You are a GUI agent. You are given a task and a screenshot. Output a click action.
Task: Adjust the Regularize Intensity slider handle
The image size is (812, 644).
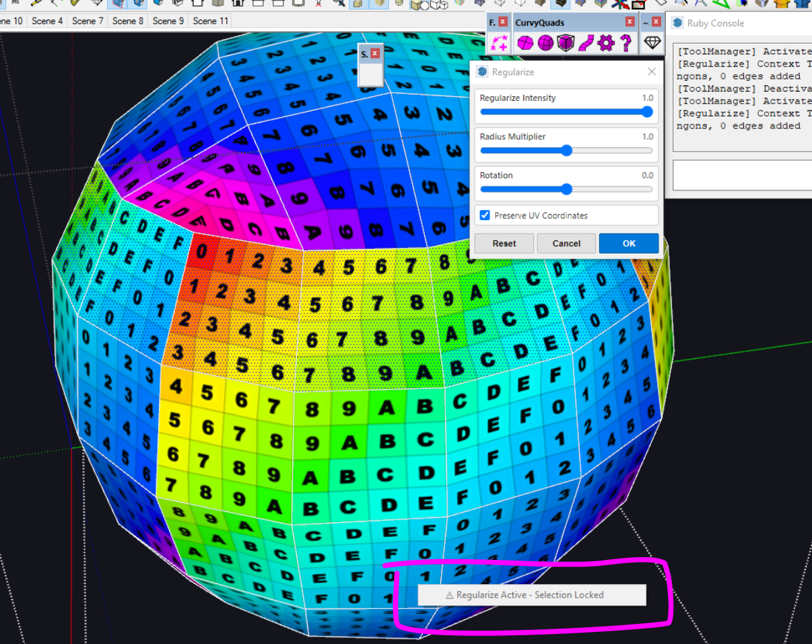[x=649, y=112]
